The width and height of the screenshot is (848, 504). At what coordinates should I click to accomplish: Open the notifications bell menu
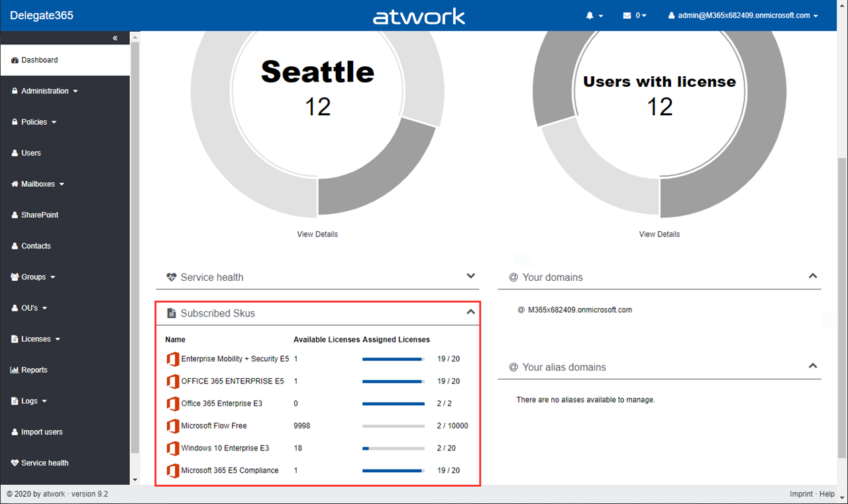coord(594,15)
